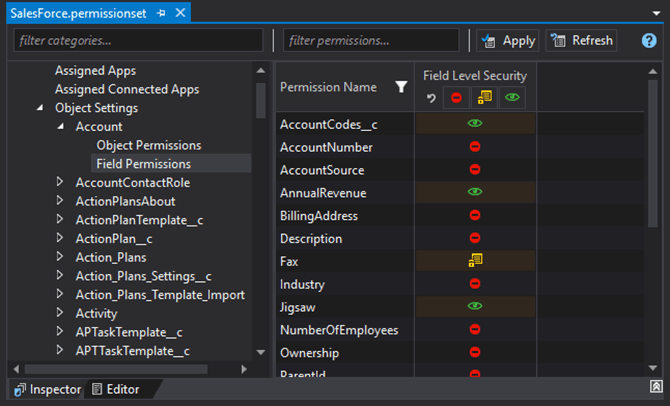The width and height of the screenshot is (670, 406).
Task: Open Object Permissions under Account
Action: pos(149,145)
